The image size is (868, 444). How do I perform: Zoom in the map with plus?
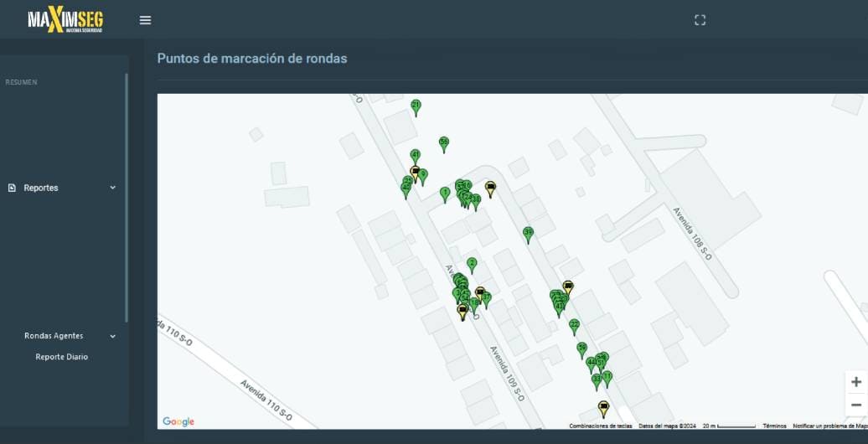click(855, 381)
